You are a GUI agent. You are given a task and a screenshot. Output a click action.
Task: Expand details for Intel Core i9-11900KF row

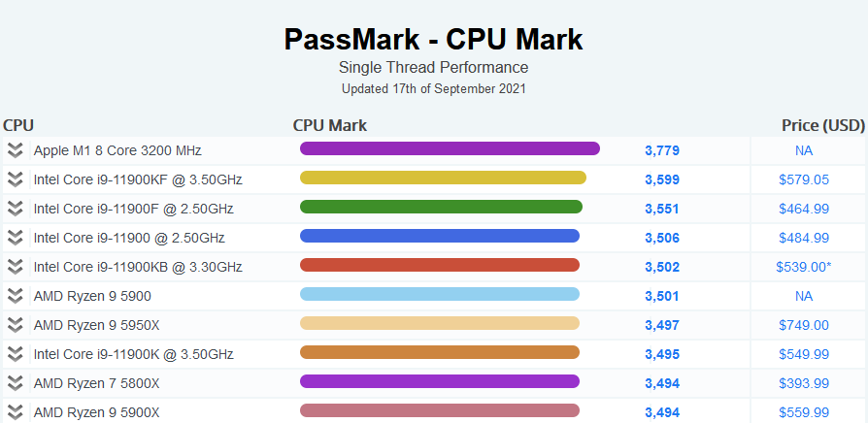[15, 179]
